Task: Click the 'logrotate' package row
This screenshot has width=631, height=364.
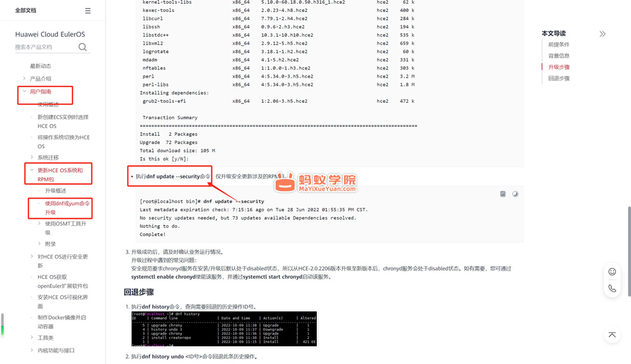Action: click(x=278, y=52)
